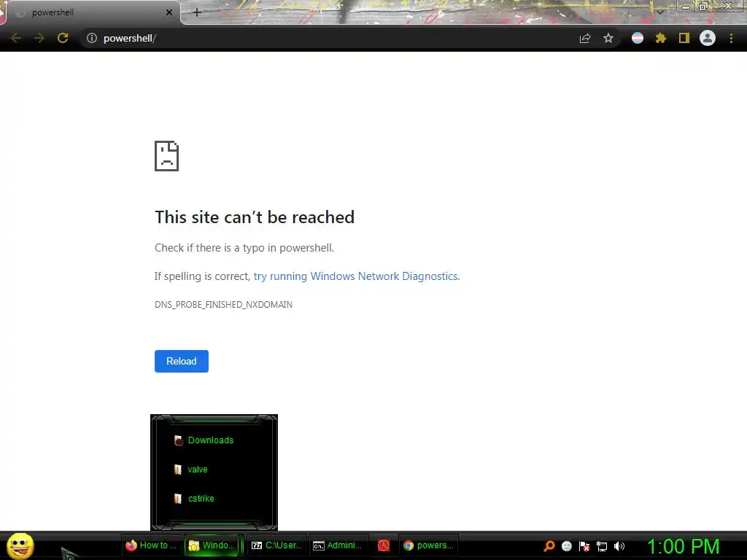Select the DNS_PROBE_FINISHED_NXDOMAIN error text
747x560 pixels.
[x=223, y=304]
